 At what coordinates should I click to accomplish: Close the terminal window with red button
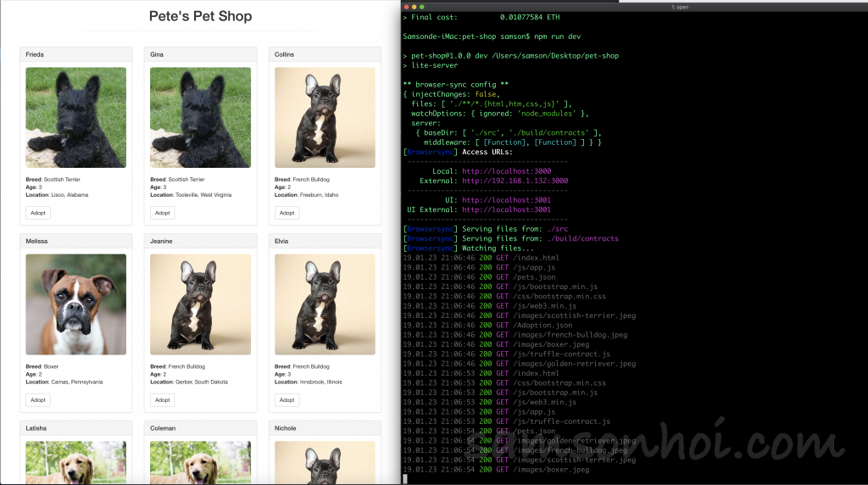[406, 7]
